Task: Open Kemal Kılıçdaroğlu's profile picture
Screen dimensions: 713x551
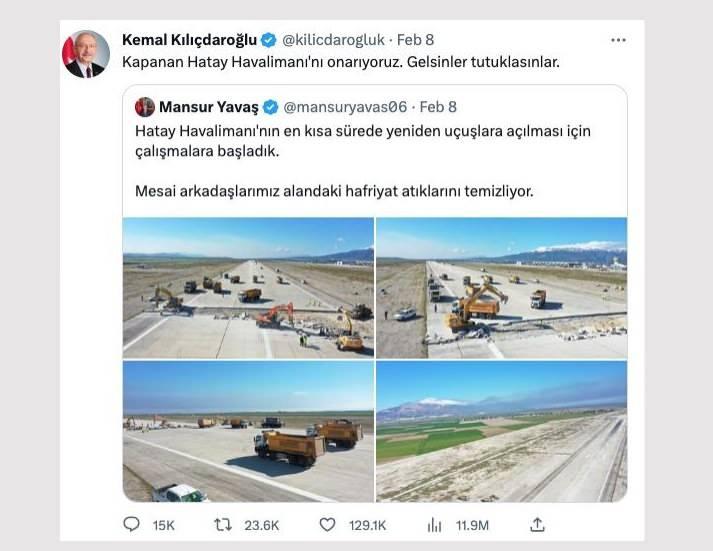Action: (86, 54)
